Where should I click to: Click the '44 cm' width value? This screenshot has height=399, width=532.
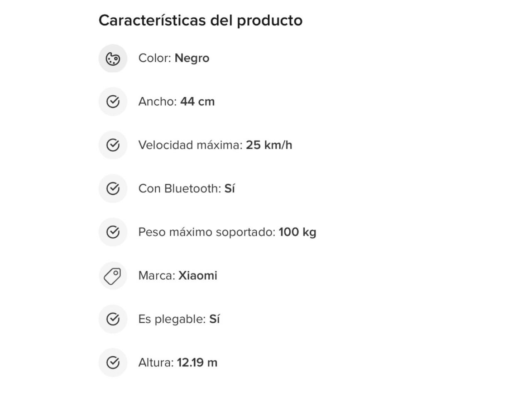click(197, 102)
